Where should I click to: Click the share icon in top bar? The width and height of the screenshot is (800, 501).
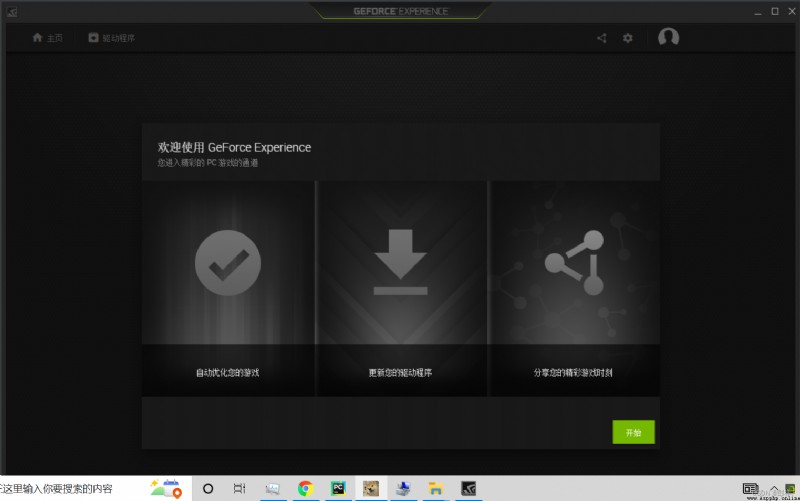[x=602, y=38]
